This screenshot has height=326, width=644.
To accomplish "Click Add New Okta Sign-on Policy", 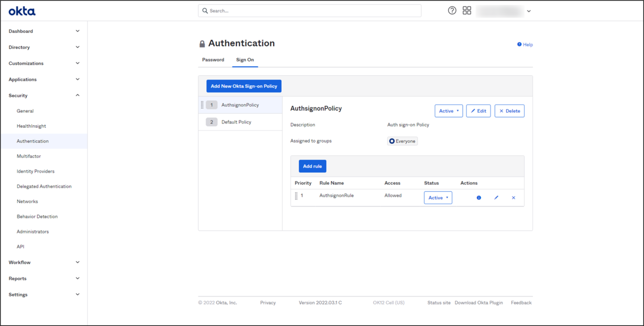I will [x=244, y=86].
